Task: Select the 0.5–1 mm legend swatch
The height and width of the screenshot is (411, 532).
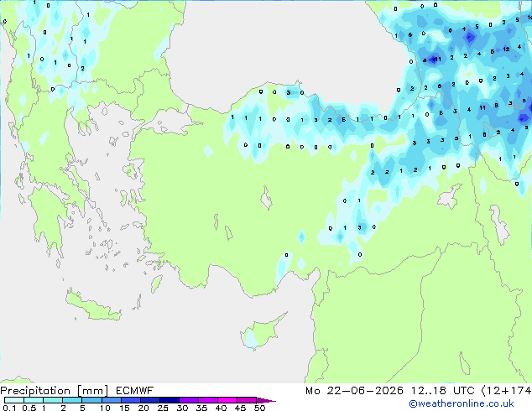Action: tap(34, 400)
